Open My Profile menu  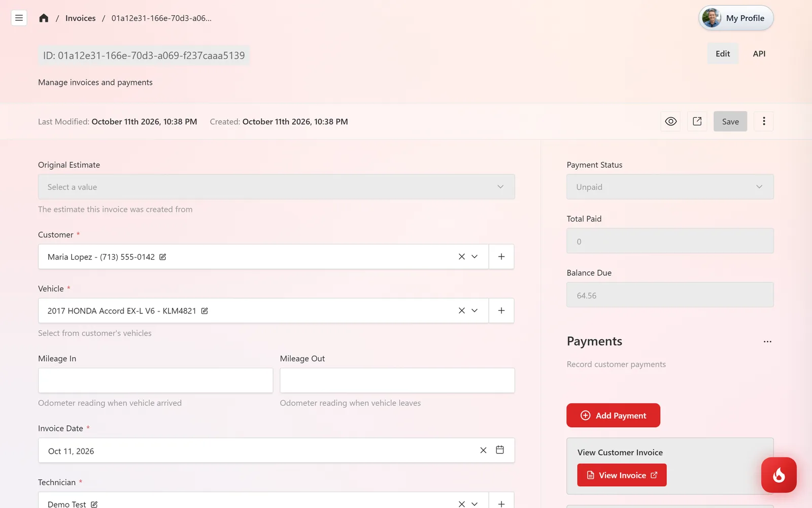pyautogui.click(x=736, y=18)
